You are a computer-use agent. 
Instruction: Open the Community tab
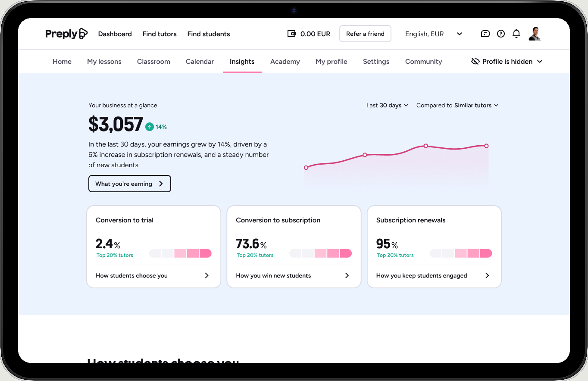[424, 62]
